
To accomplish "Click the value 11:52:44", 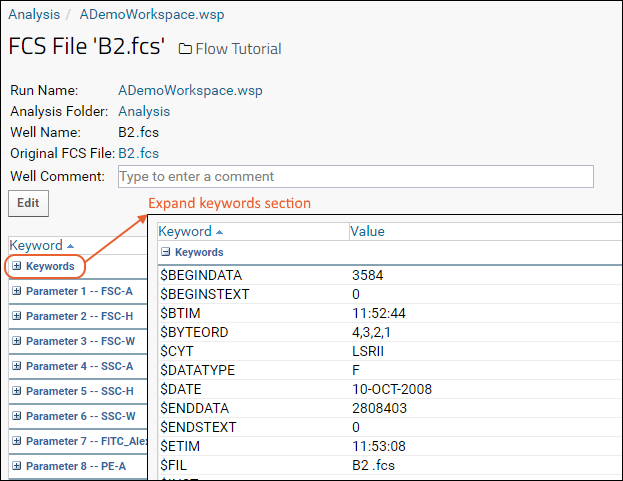I will (379, 313).
